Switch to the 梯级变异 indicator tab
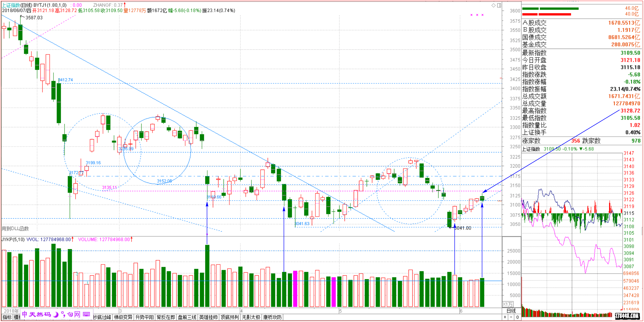Image resolution: width=644 pixels, height=322 pixels. (x=123, y=317)
